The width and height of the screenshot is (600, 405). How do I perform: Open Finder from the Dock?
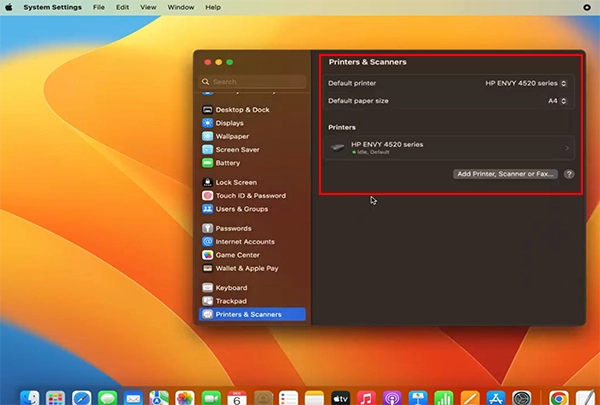[29, 398]
